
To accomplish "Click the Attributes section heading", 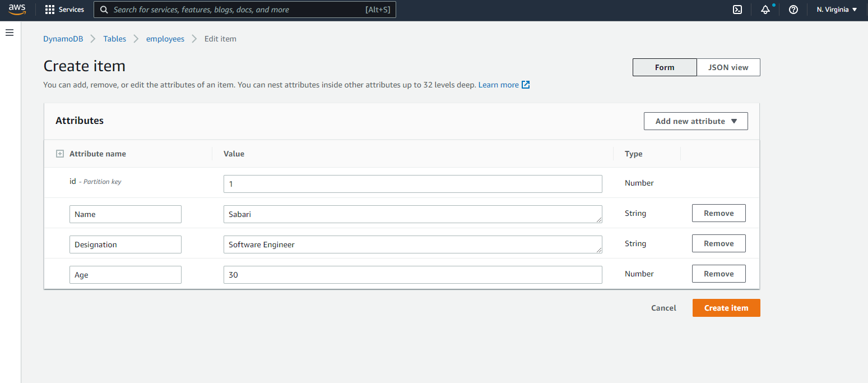I will (80, 121).
